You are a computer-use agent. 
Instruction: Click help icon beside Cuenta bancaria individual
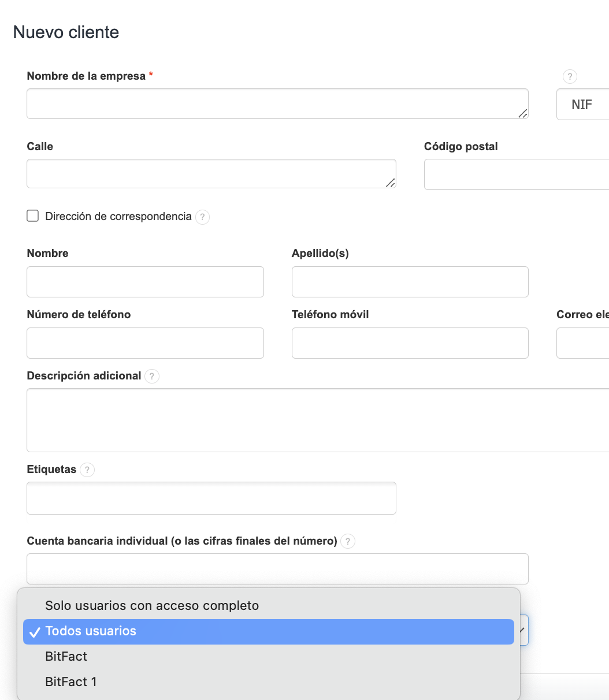348,542
